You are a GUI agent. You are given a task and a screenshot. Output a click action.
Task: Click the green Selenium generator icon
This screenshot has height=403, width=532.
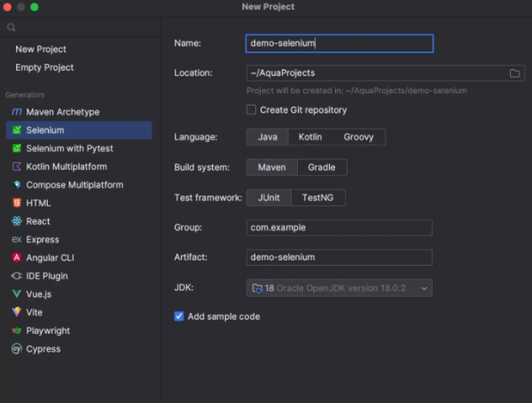[17, 130]
